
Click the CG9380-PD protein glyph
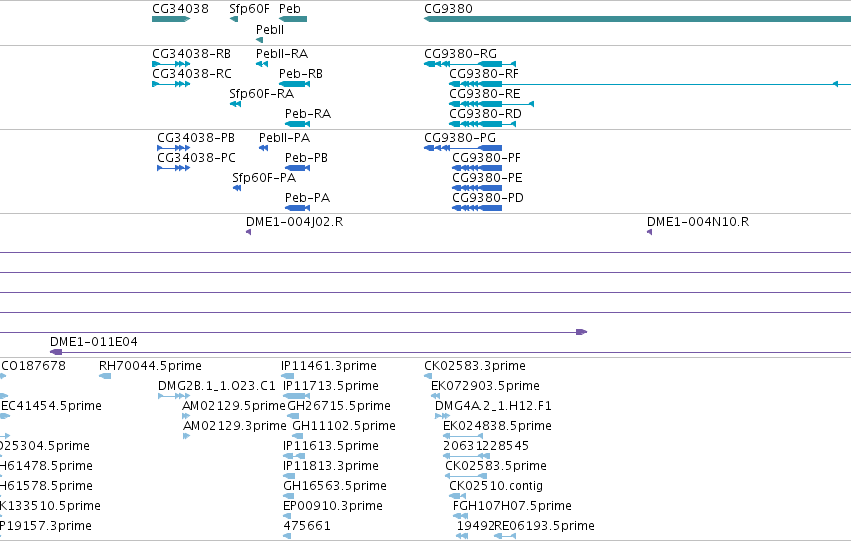477,208
